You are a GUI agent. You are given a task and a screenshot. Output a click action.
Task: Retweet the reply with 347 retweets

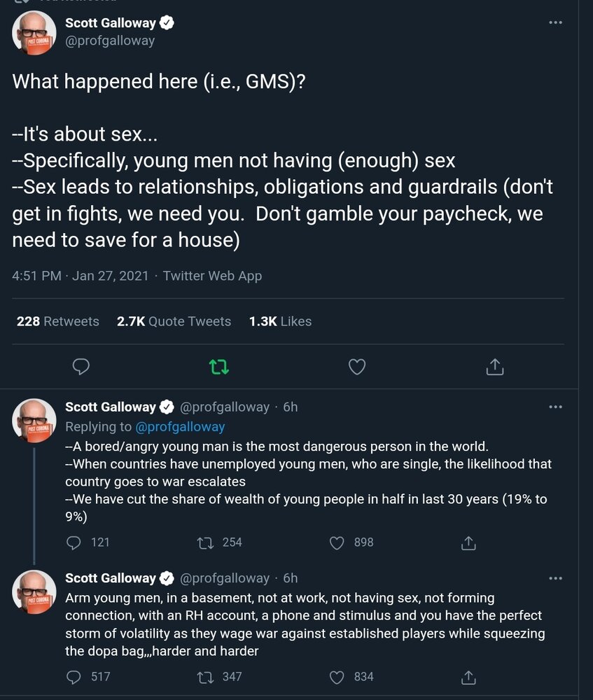(205, 677)
